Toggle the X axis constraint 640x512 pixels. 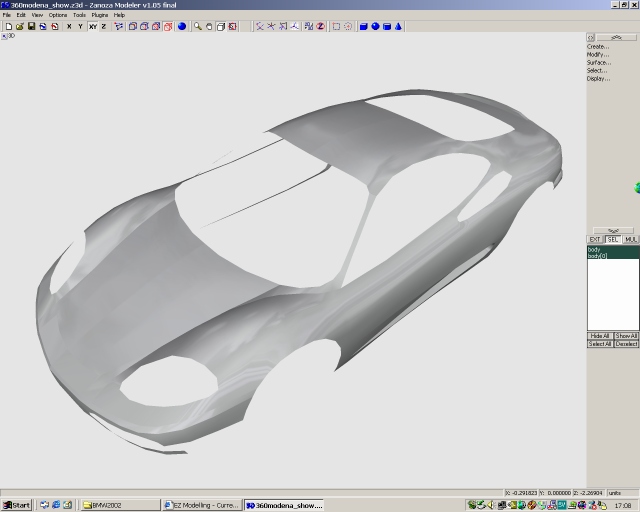68,26
